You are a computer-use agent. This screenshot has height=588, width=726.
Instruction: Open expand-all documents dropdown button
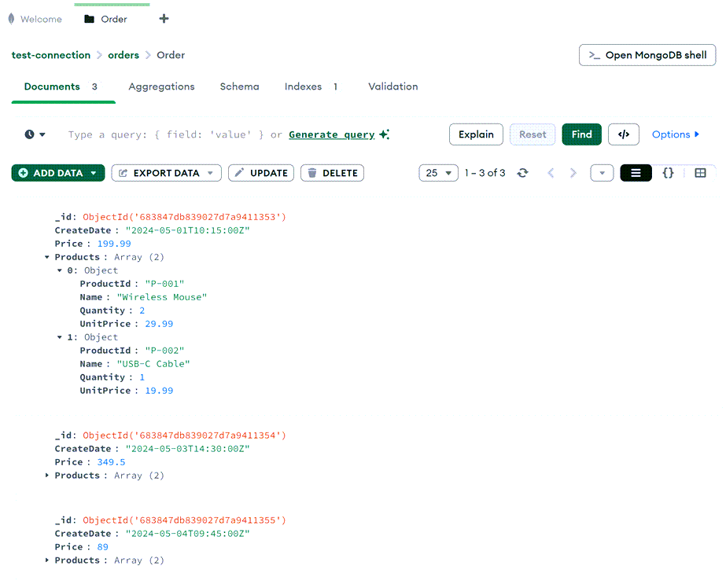[x=602, y=173]
